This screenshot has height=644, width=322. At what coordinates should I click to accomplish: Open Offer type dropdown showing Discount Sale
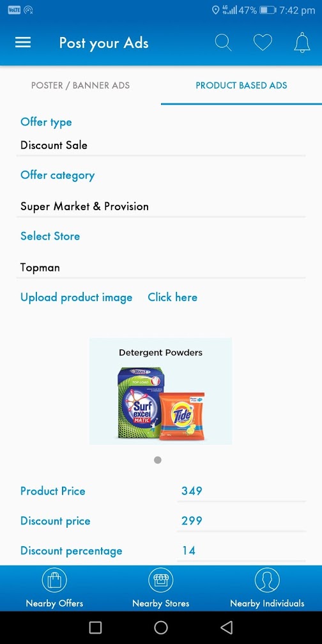click(x=161, y=145)
